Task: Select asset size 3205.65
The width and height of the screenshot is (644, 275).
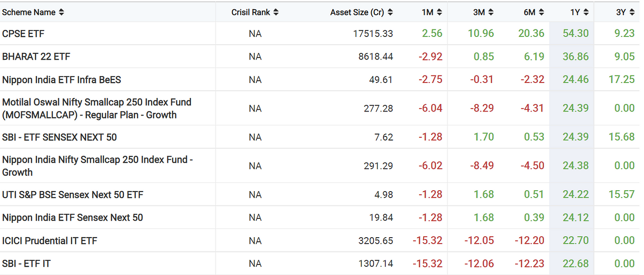Action: tap(376, 240)
